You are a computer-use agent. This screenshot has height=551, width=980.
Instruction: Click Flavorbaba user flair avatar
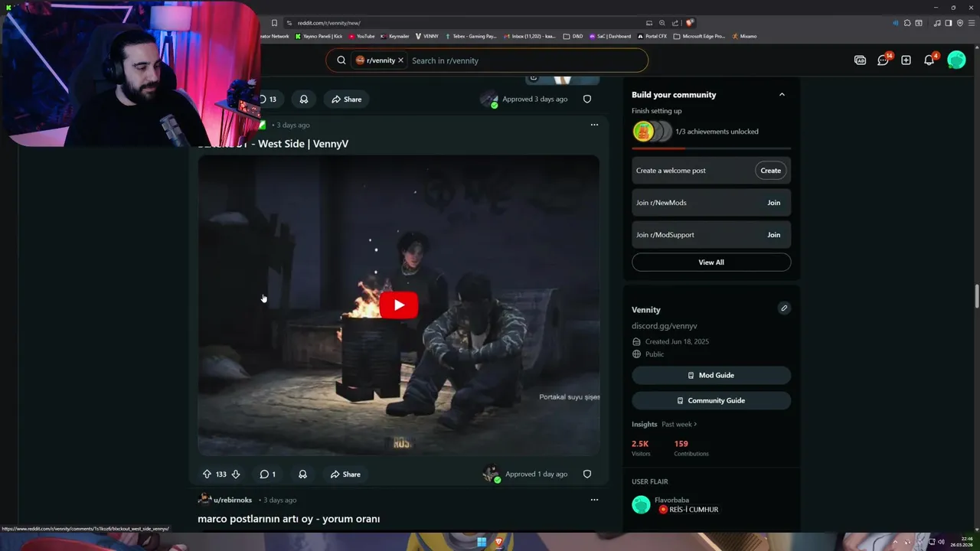click(x=641, y=505)
